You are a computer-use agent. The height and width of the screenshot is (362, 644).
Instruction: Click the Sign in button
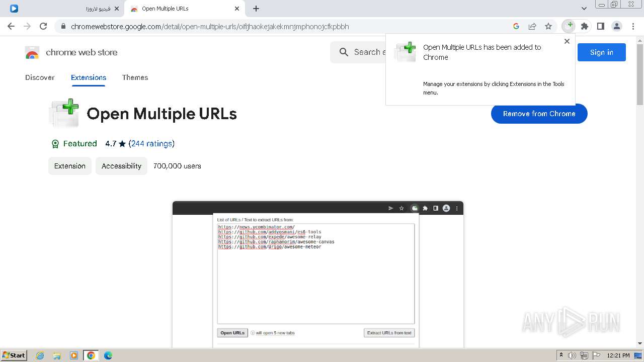coord(602,52)
